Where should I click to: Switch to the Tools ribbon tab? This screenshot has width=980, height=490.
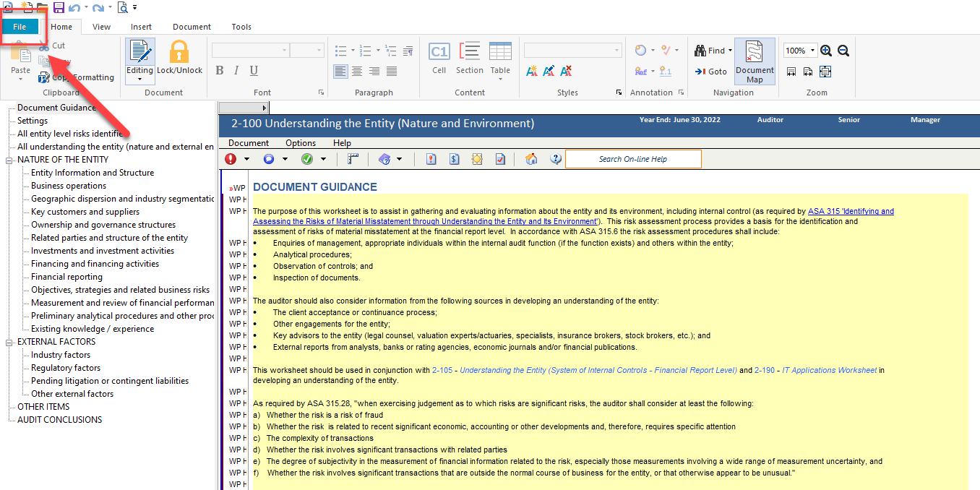click(x=241, y=27)
